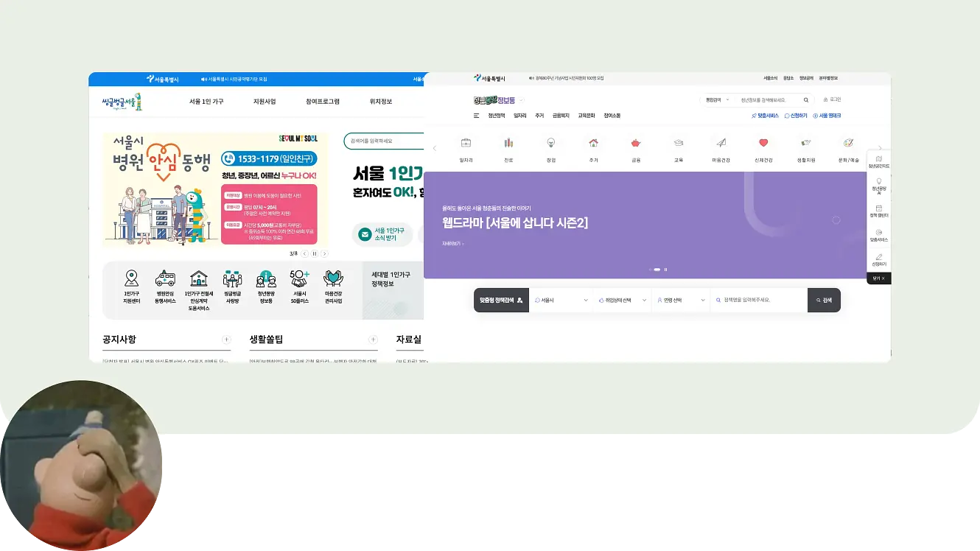Expand 공지사항 with the plus button

pyautogui.click(x=226, y=340)
